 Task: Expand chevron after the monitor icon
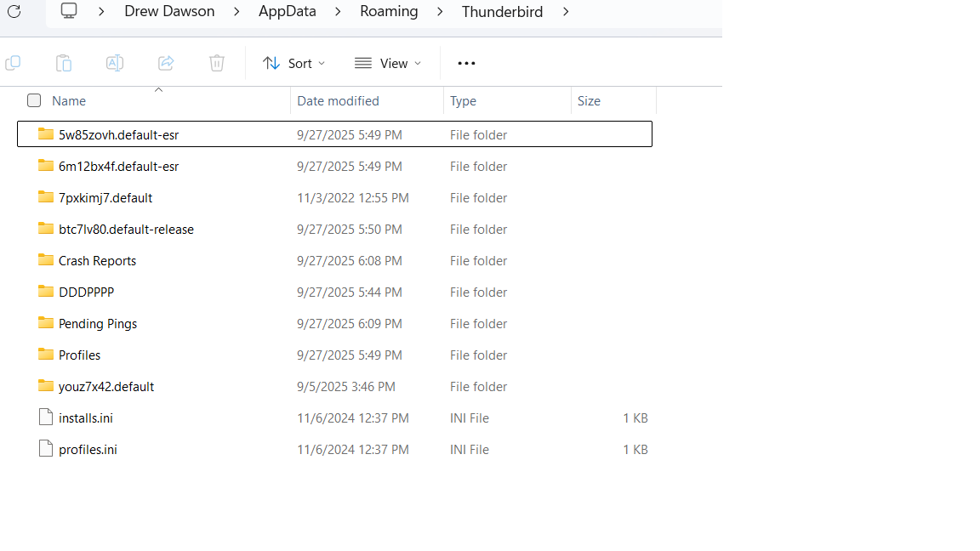coord(101,11)
